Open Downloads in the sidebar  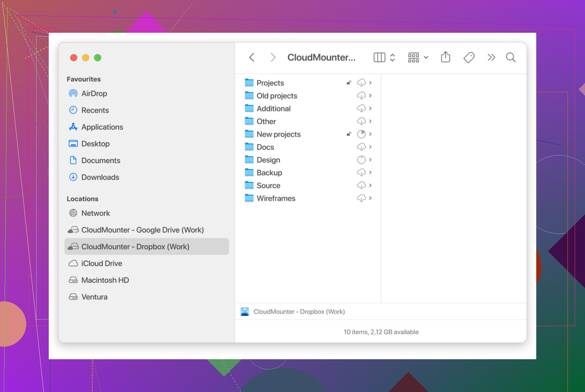click(x=147, y=177)
